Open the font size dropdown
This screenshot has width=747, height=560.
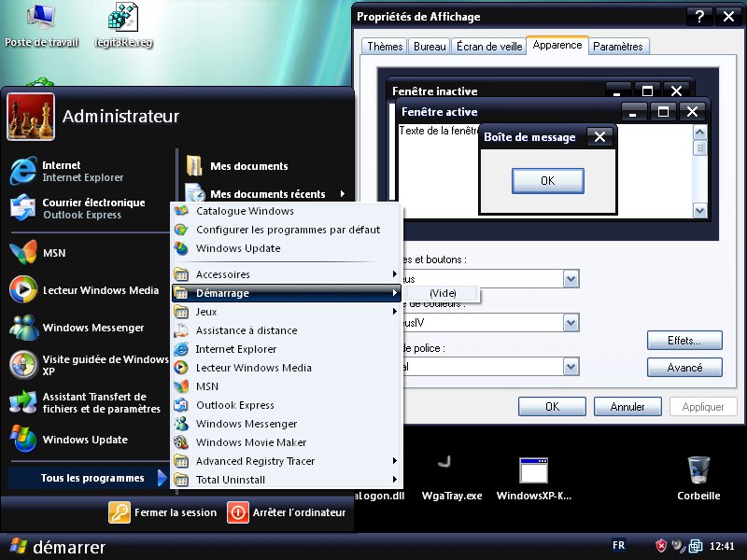571,367
